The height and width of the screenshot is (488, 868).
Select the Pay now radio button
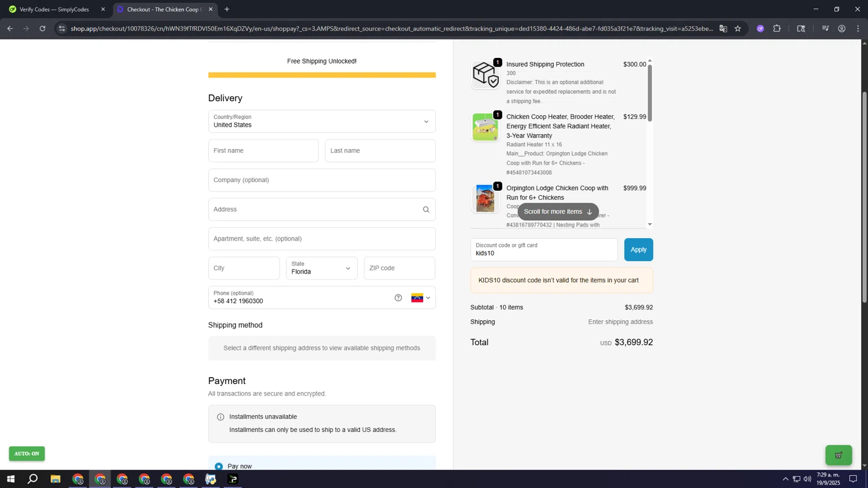[219, 466]
